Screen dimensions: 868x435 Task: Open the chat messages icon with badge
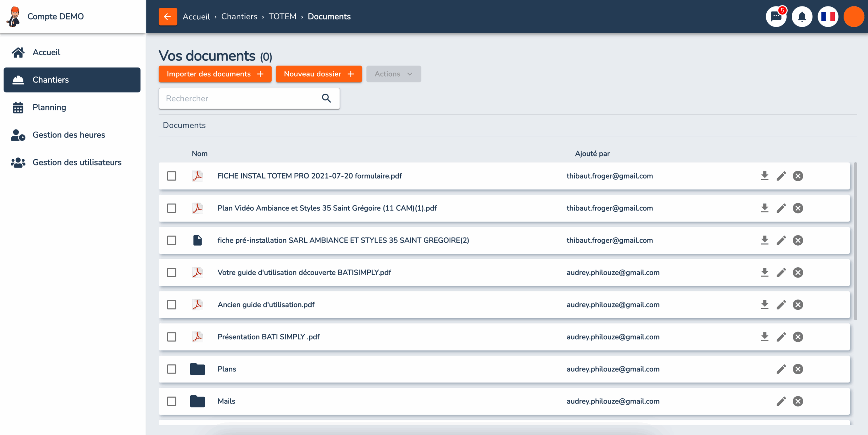776,17
